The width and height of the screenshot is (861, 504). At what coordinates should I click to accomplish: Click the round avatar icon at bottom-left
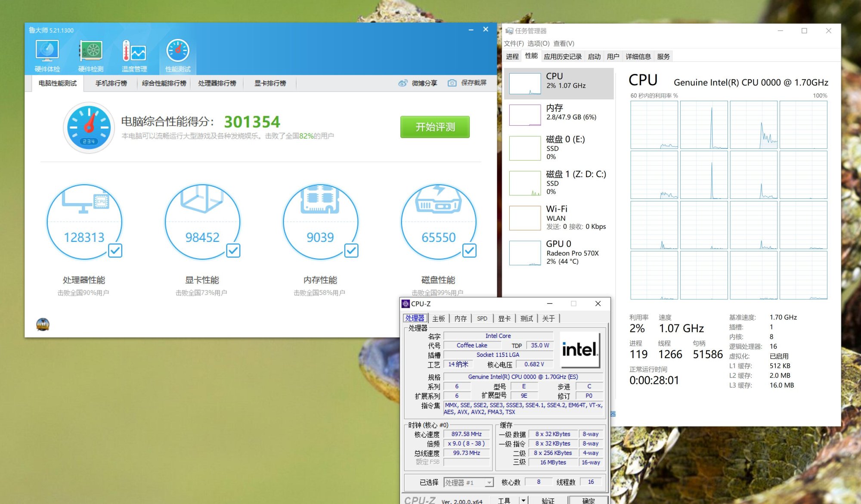(x=43, y=324)
